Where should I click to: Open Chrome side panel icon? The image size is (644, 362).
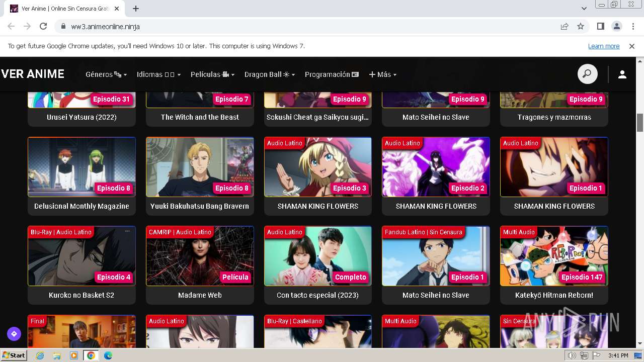[601, 27]
